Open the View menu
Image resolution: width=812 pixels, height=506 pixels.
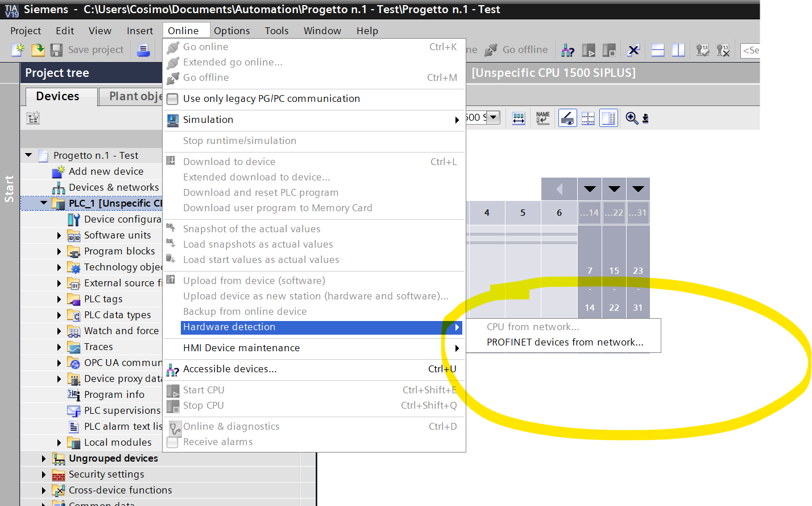pyautogui.click(x=100, y=31)
